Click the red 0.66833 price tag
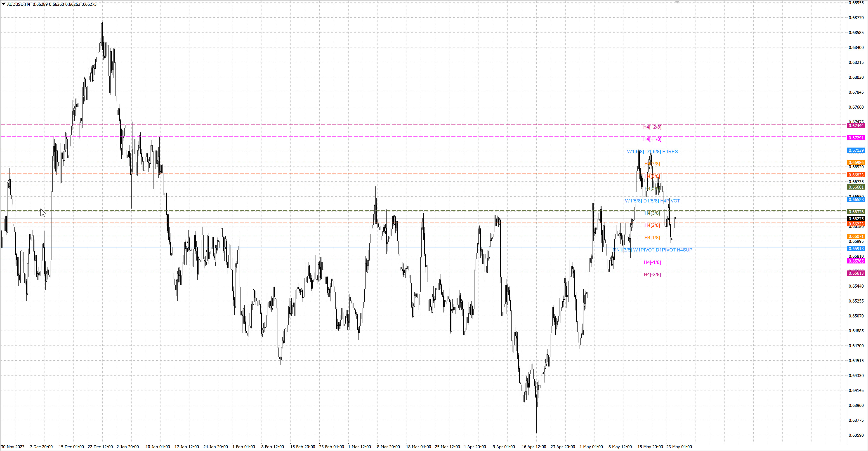This screenshot has width=868, height=451. (856, 175)
